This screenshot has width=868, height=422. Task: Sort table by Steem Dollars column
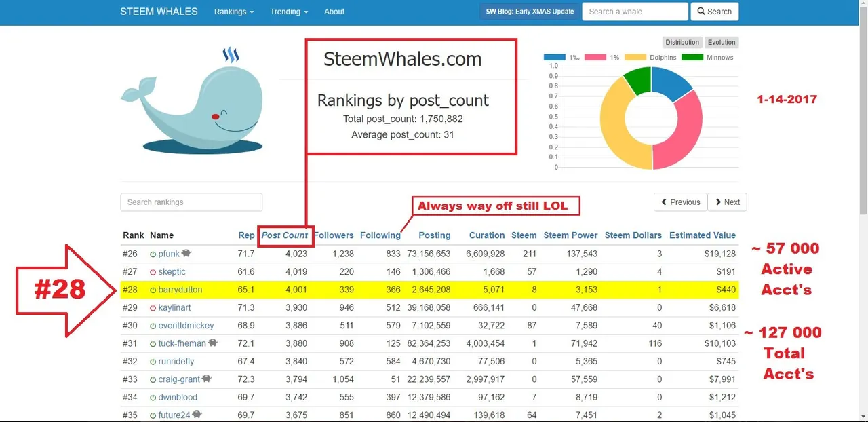633,235
